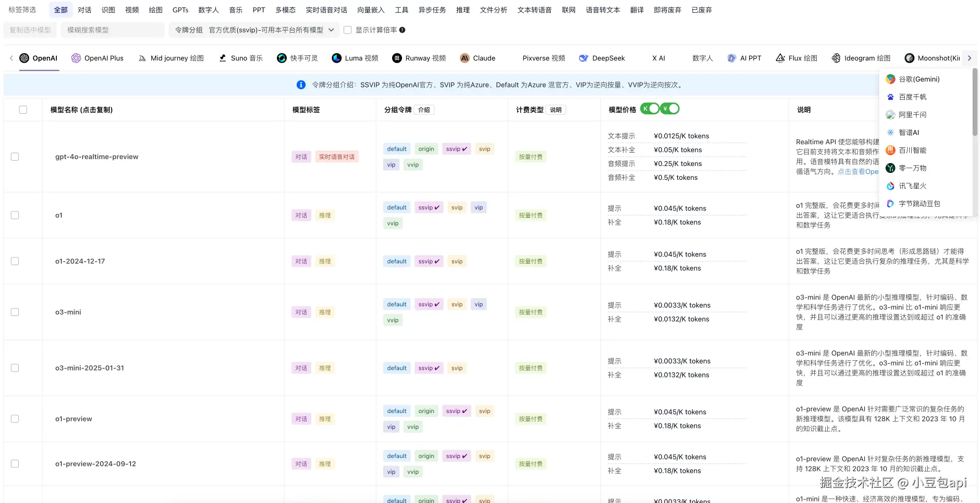Copy model name gpt-4o-realtime-preview
Image resolution: width=980 pixels, height=503 pixels.
click(97, 157)
